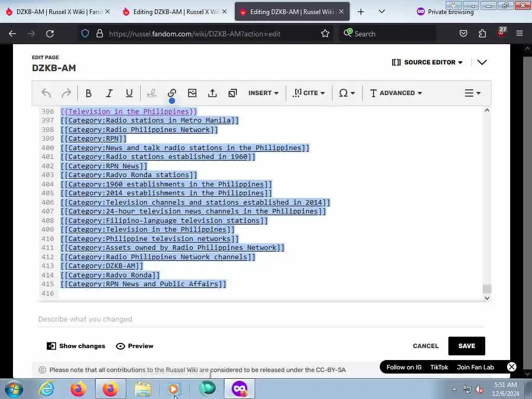Click the upload icon in editor toolbar

coord(212,93)
